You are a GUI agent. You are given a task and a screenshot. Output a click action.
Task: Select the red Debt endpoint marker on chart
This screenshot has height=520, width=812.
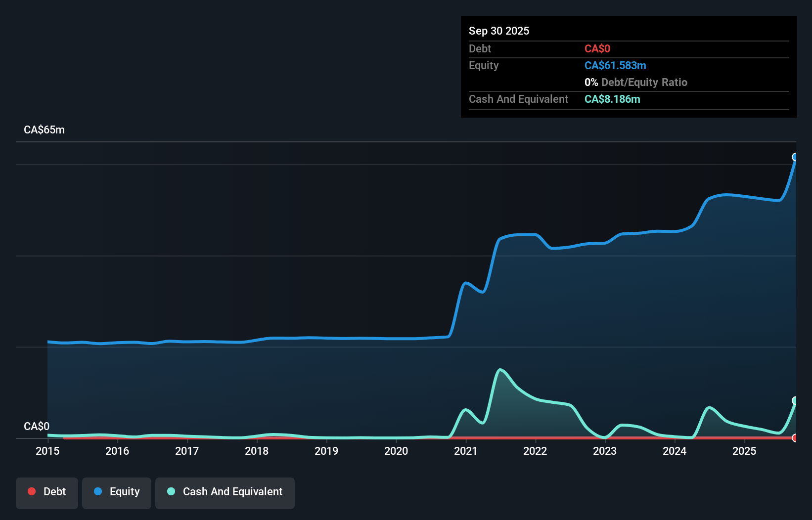(795, 438)
